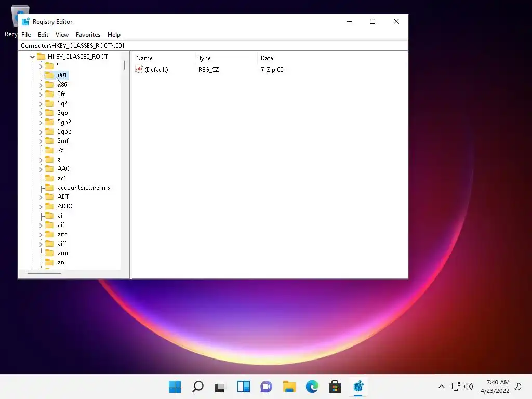
Task: Select the .3mf tree label
Action: click(x=62, y=141)
